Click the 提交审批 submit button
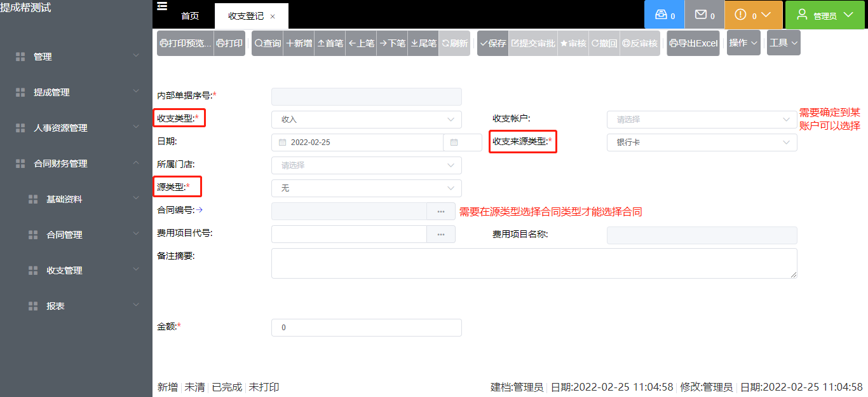 tap(533, 43)
